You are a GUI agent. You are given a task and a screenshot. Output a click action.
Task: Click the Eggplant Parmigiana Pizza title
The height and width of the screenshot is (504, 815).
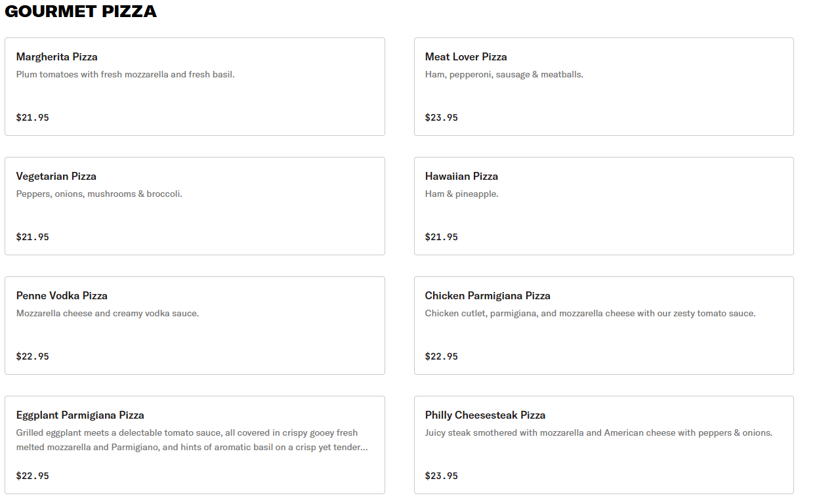click(x=80, y=415)
